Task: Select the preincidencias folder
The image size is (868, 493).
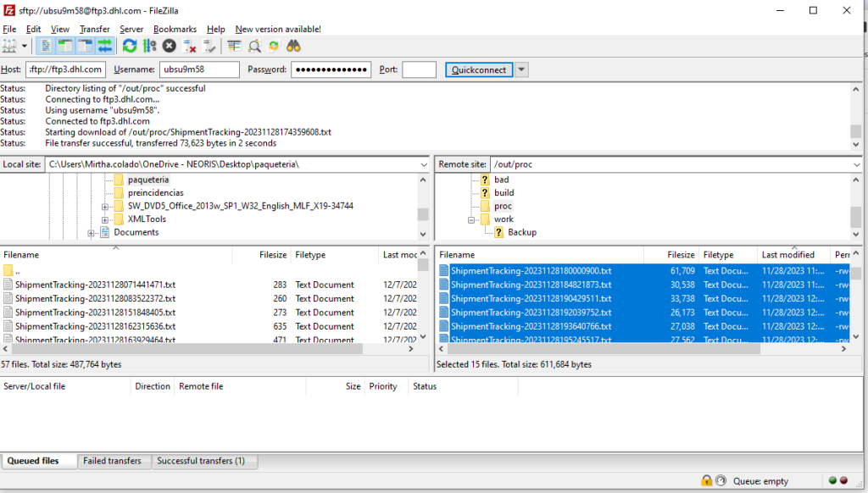Action: coord(156,193)
